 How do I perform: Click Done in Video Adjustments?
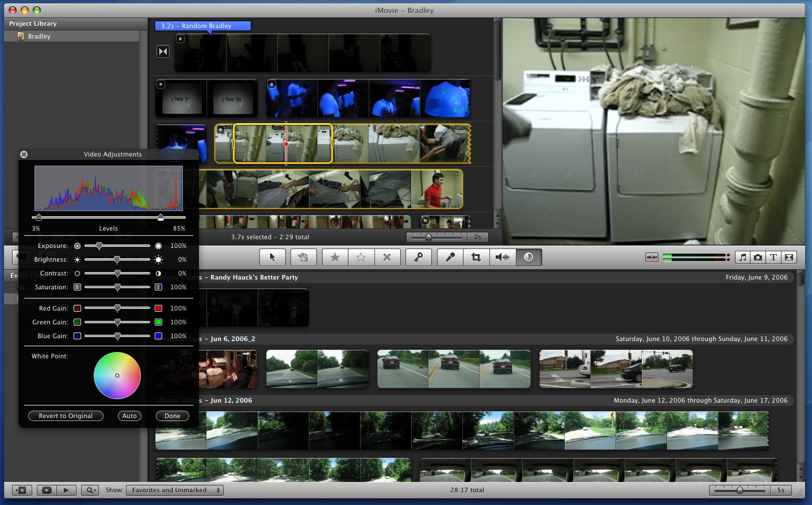click(x=173, y=416)
